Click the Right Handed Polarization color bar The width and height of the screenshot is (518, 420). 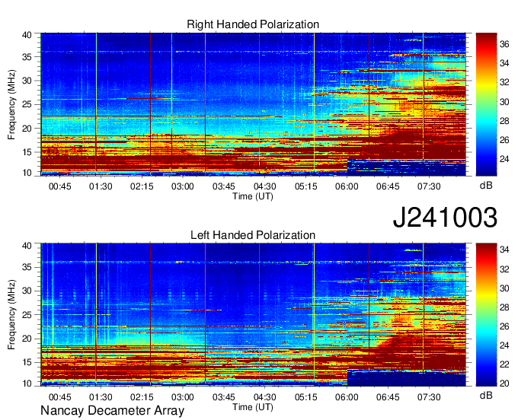tap(486, 104)
